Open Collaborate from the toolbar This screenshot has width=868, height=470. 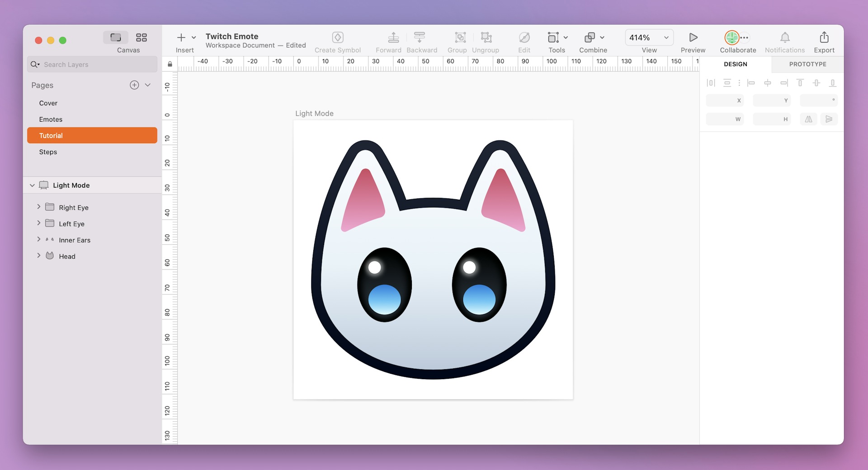pyautogui.click(x=733, y=38)
